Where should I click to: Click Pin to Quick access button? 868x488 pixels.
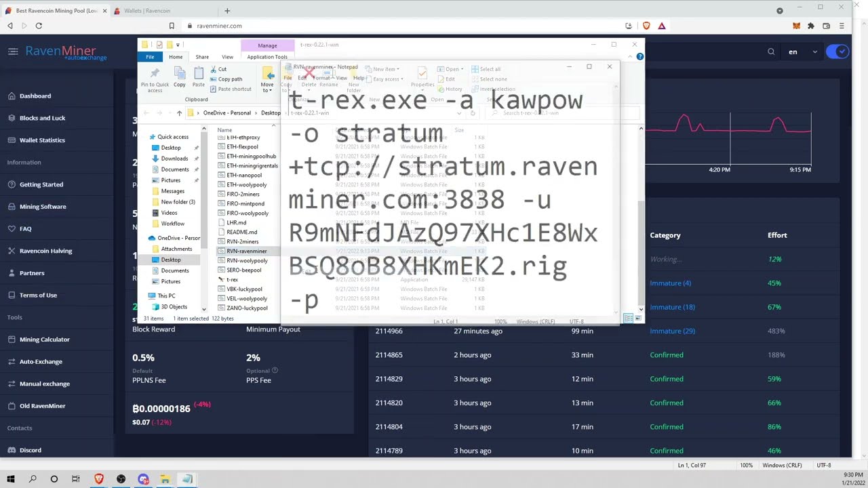(155, 79)
